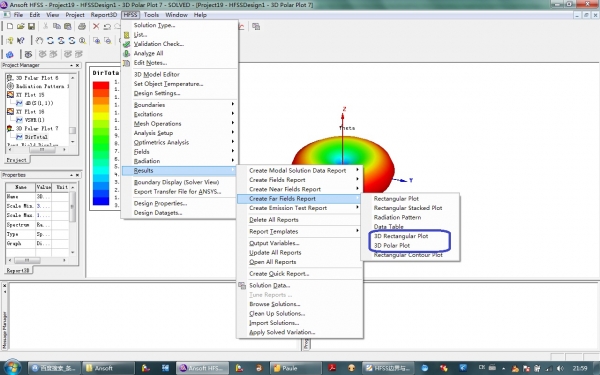The width and height of the screenshot is (600, 375).
Task: Click the red X Delete icon
Action: pyautogui.click(x=96, y=26)
